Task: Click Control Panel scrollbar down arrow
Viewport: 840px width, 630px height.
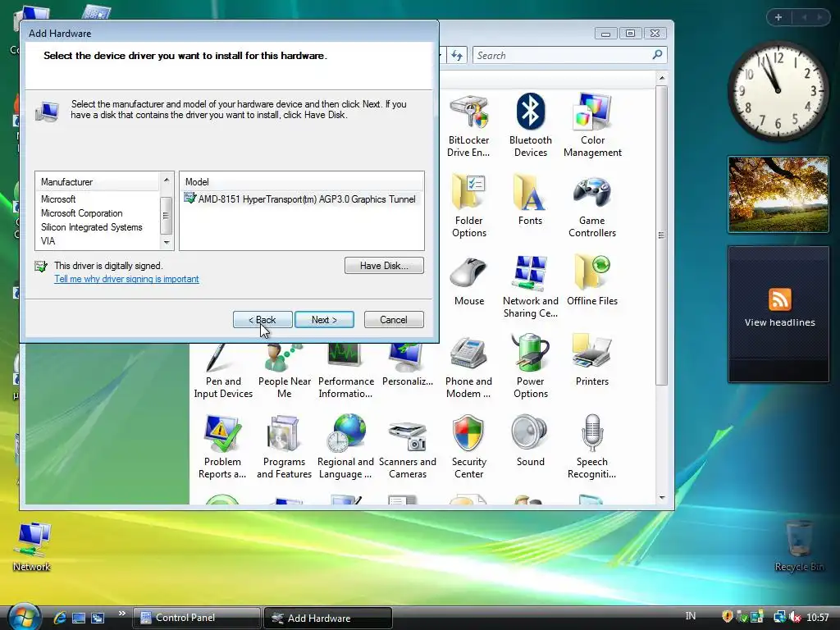Action: point(662,498)
